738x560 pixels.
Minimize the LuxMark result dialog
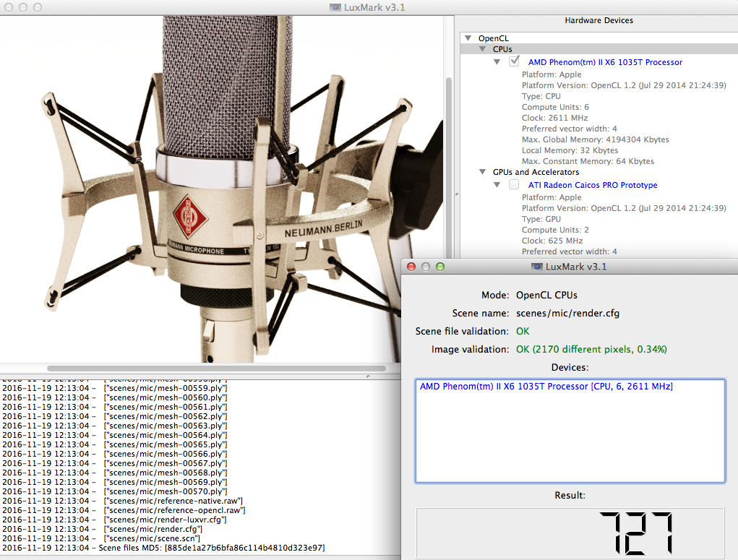(x=426, y=267)
